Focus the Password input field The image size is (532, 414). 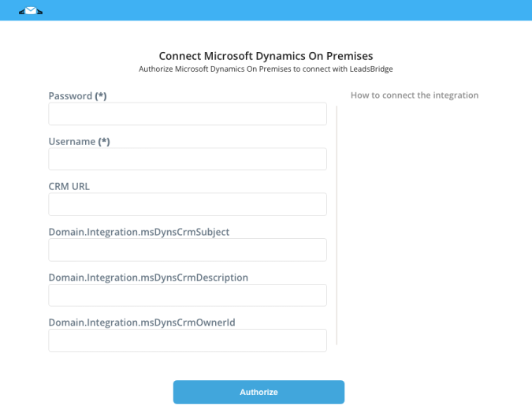tap(188, 114)
